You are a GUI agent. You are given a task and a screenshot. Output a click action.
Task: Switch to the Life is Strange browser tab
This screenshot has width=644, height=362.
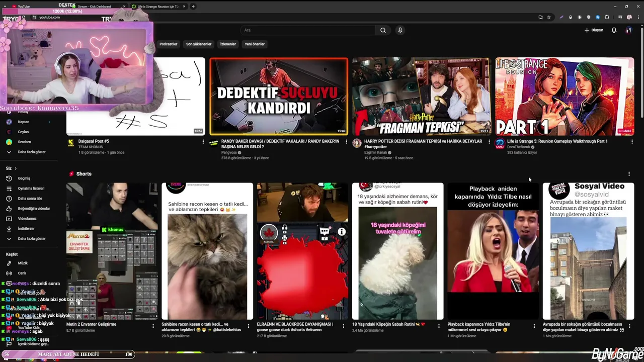[x=158, y=7]
